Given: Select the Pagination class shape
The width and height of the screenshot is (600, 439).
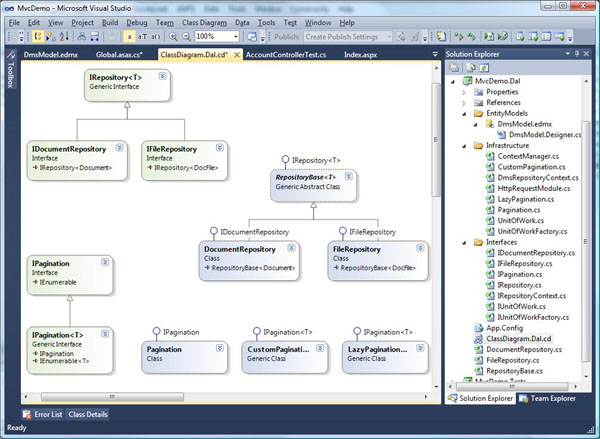Looking at the screenshot, I should coord(184,357).
